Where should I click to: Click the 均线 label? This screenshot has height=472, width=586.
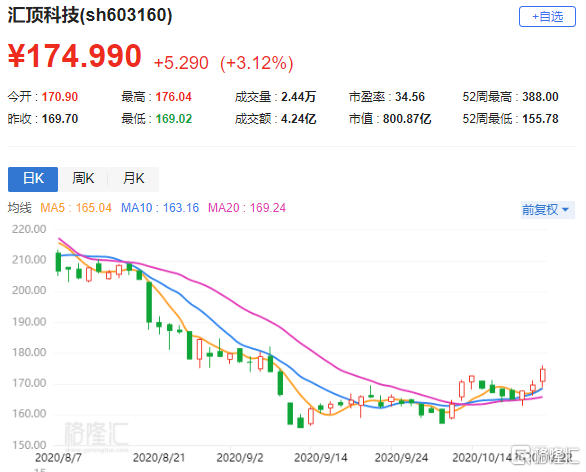click(20, 208)
